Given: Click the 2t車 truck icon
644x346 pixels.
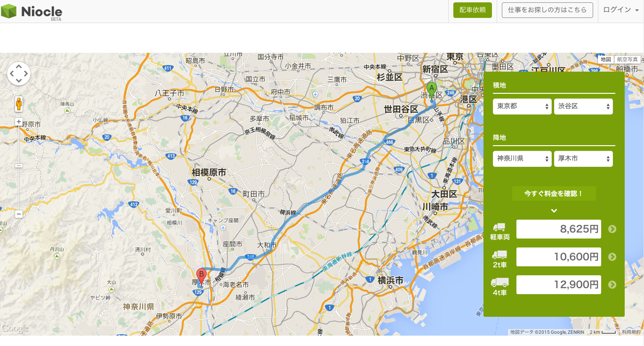Looking at the screenshot, I should coord(499,255).
